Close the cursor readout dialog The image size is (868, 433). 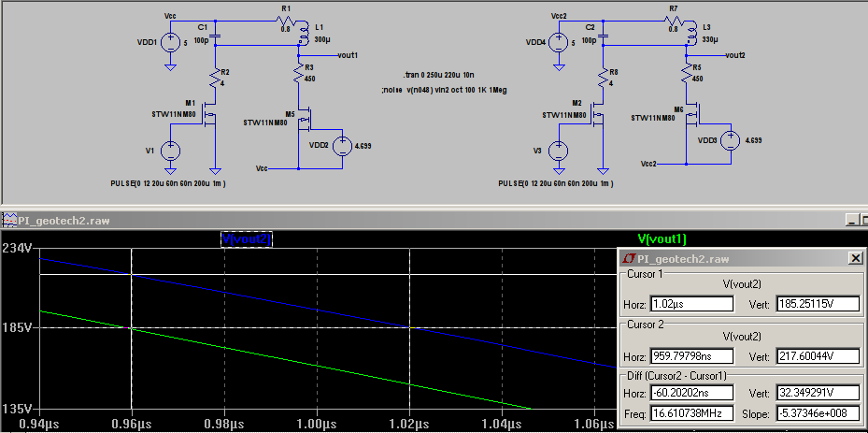click(855, 258)
